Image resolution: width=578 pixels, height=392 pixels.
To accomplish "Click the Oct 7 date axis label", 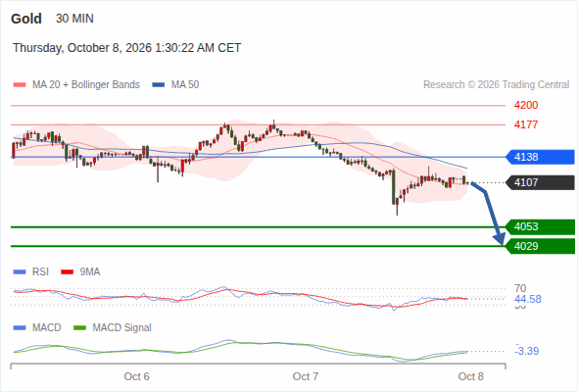I will coord(306,376).
